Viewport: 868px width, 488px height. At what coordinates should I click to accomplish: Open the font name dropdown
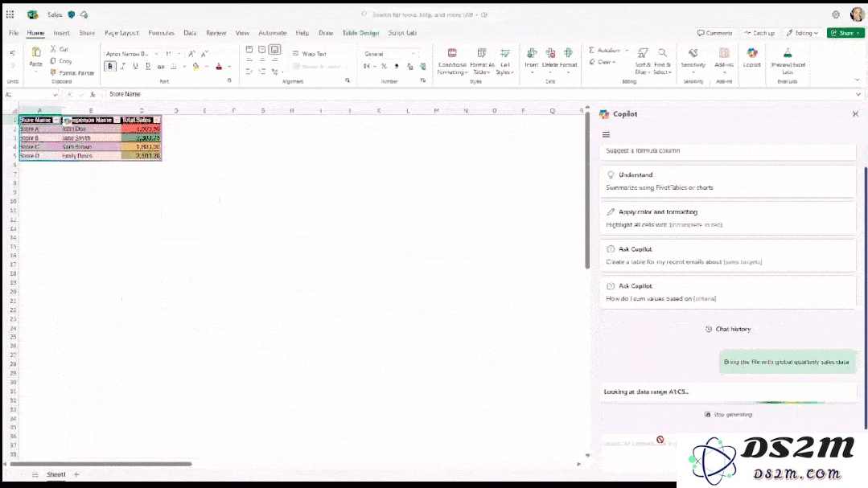[x=156, y=54]
